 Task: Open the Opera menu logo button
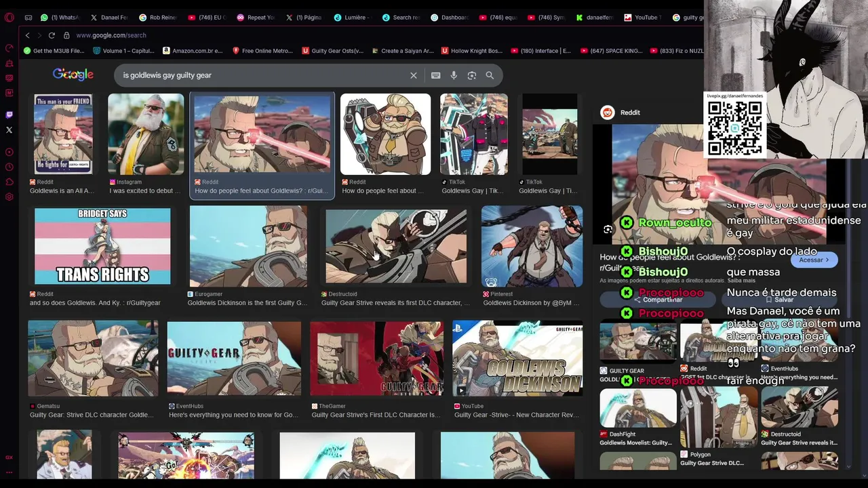point(9,18)
